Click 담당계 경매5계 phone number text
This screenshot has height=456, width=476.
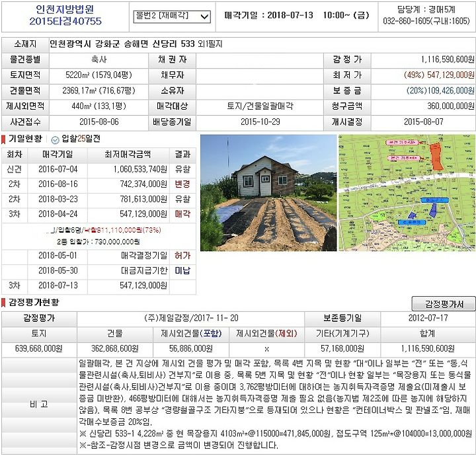coord(426,21)
